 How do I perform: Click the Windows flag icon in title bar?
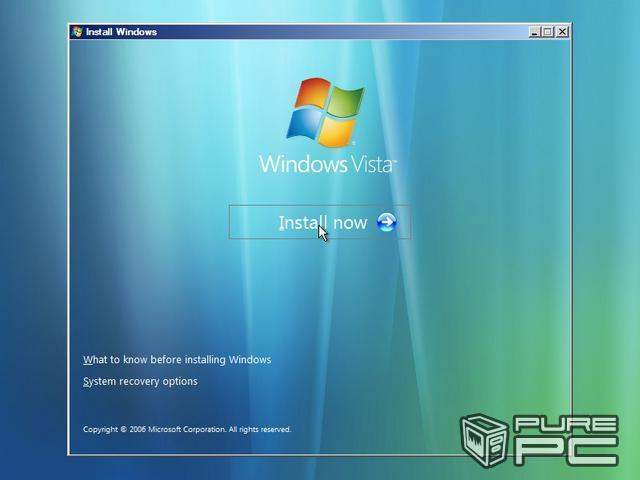pyautogui.click(x=77, y=32)
